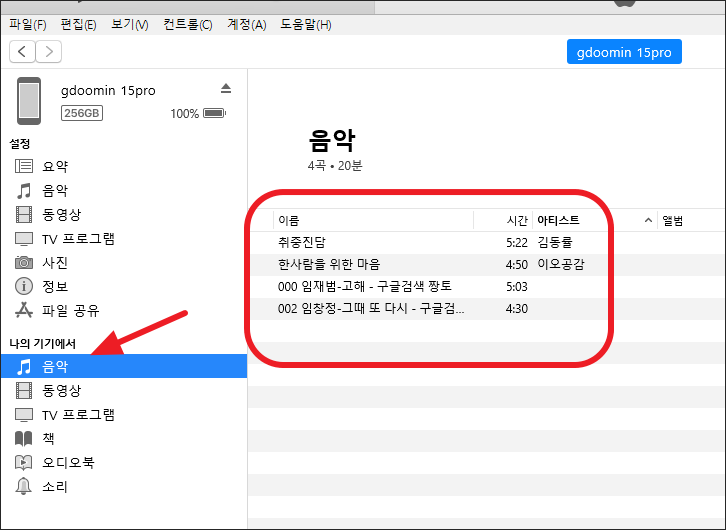
Task: Click the 256GB capacity badge
Action: [82, 113]
